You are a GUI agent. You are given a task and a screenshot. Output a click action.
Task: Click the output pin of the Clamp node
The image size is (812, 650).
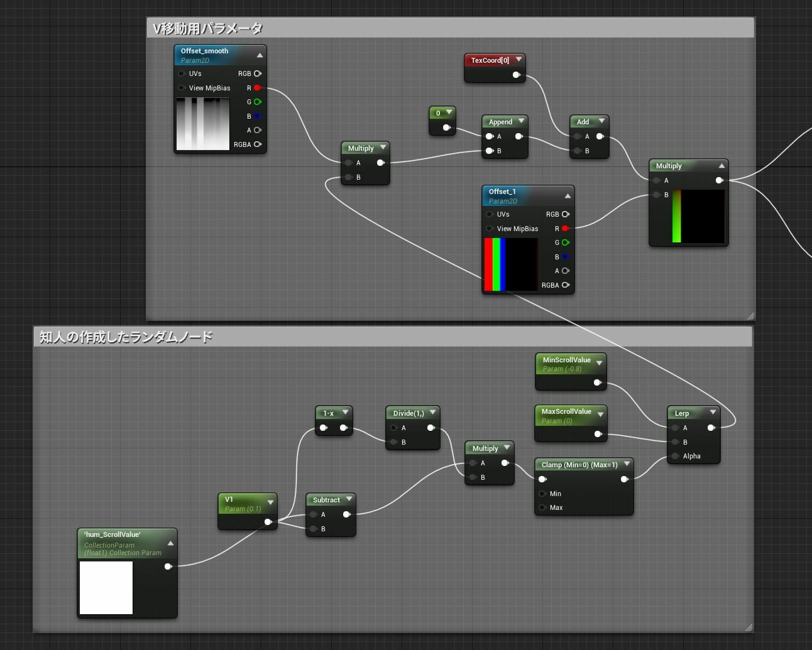[625, 479]
